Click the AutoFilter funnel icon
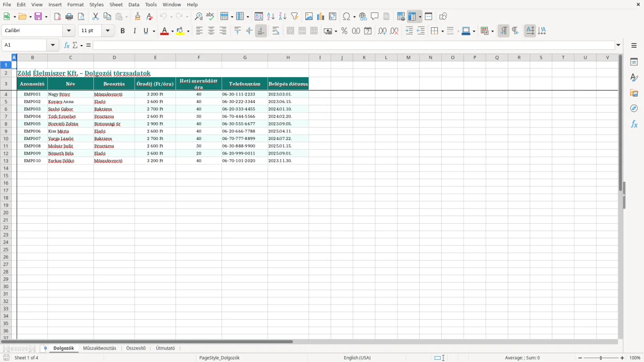 click(x=295, y=17)
